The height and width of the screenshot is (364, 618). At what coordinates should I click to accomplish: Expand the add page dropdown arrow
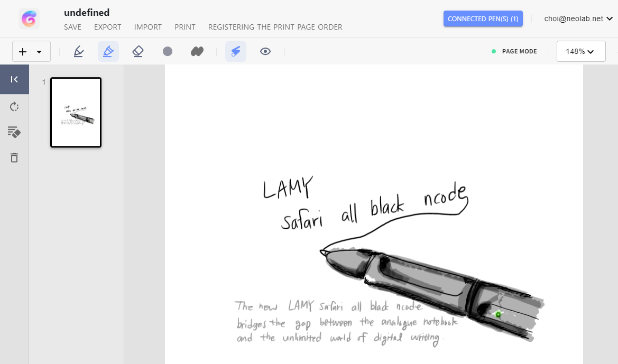point(39,52)
